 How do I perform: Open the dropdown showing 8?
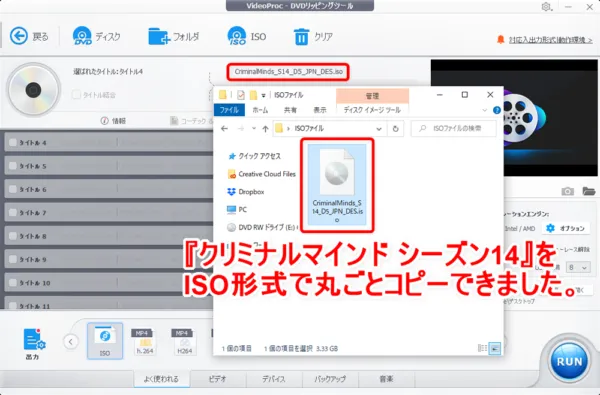pyautogui.click(x=578, y=267)
